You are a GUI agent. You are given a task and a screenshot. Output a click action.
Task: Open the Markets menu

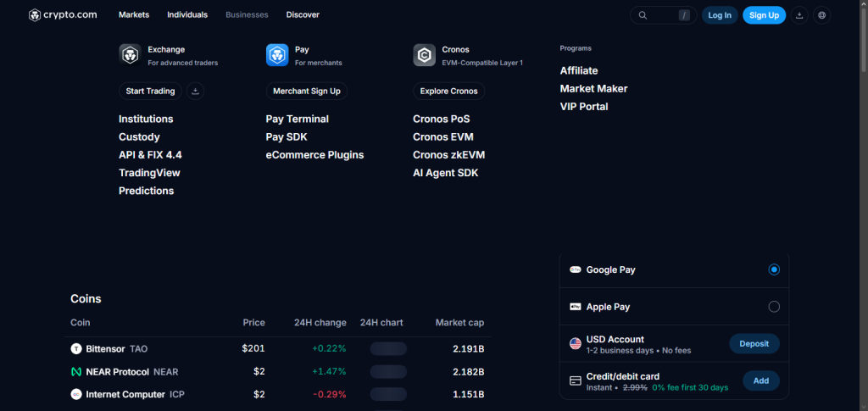134,15
